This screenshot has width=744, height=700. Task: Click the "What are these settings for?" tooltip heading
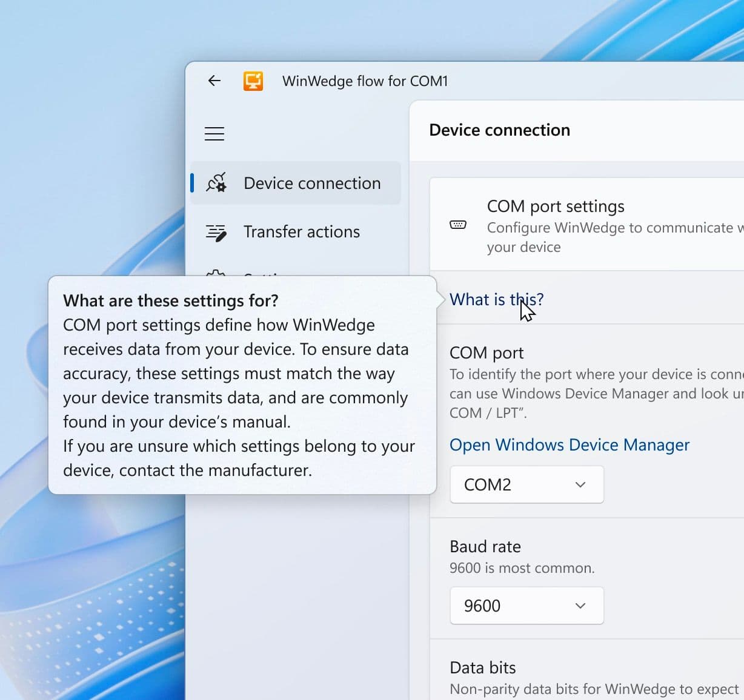click(x=171, y=301)
